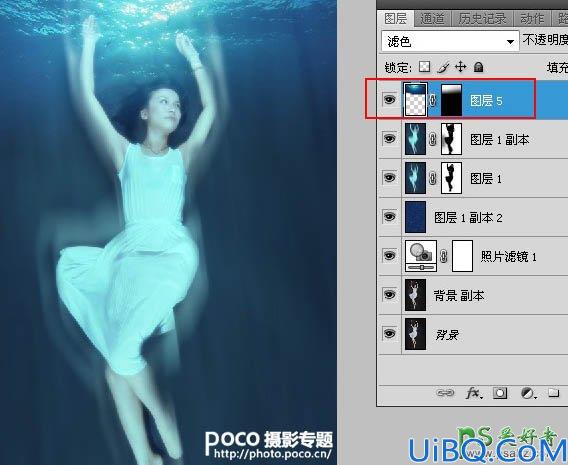
Task: Hide layer 图层 5 with eye icon
Action: [389, 99]
